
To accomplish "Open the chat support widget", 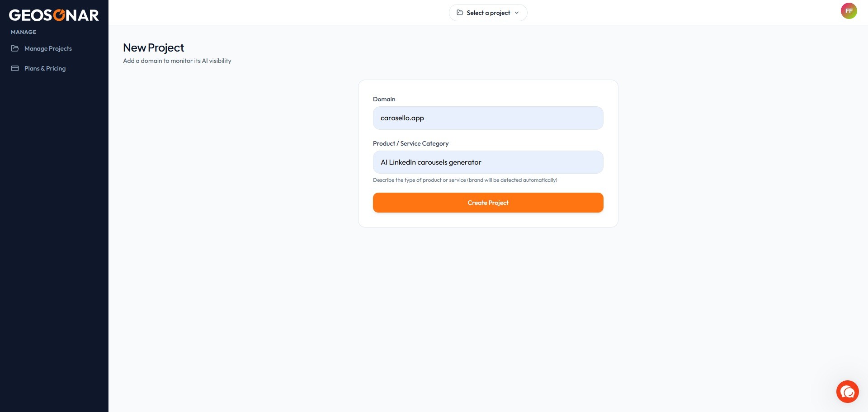I will pos(847,392).
